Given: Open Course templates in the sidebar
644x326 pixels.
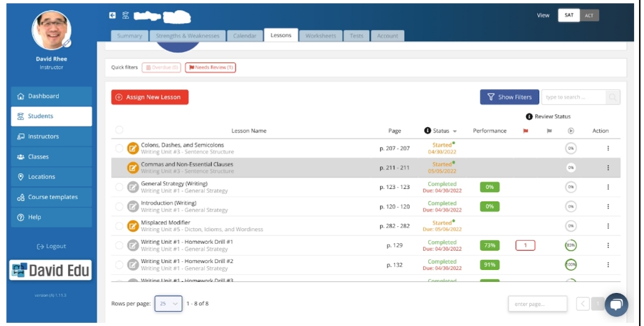Looking at the screenshot, I should click(x=52, y=197).
